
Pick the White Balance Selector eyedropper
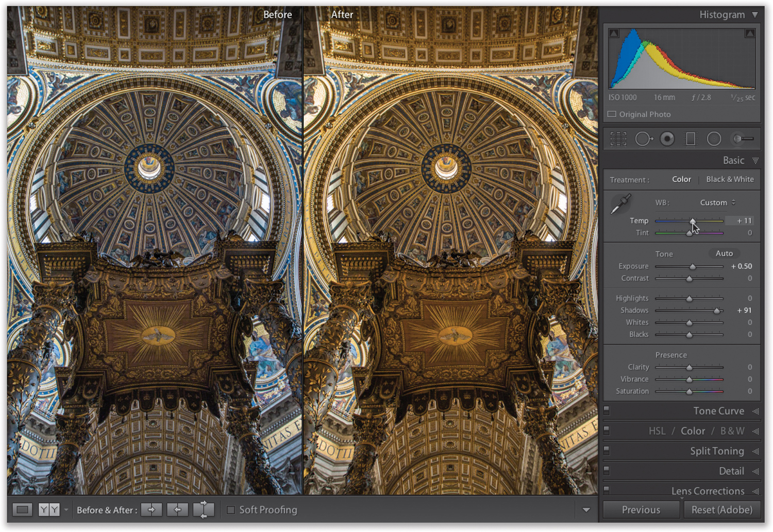(621, 204)
